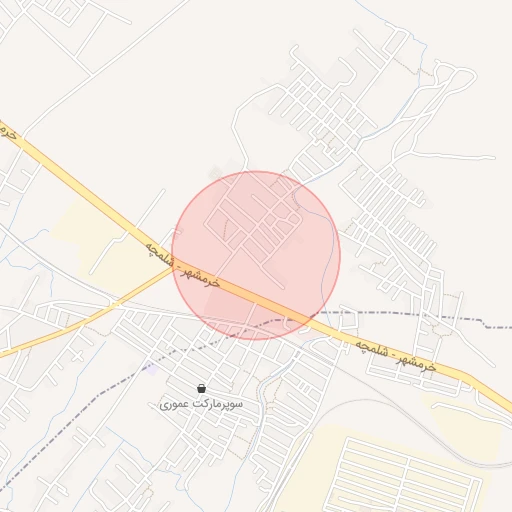The image size is (512, 512).
Task: Click the curved gray railway line in the southeast
Action: [433, 433]
